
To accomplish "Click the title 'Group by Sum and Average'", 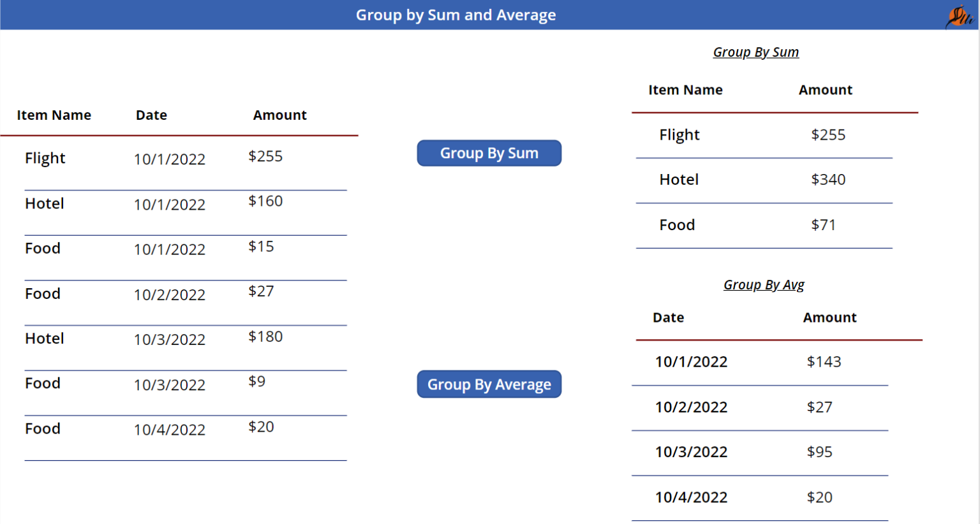I will [x=456, y=15].
